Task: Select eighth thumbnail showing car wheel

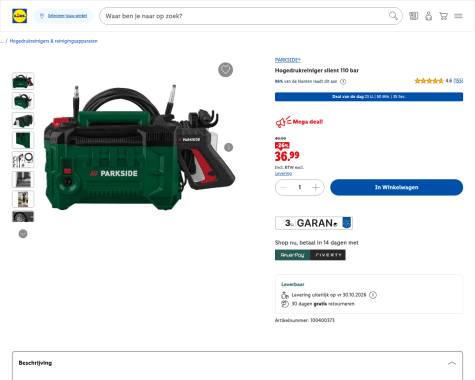Action: tap(23, 216)
